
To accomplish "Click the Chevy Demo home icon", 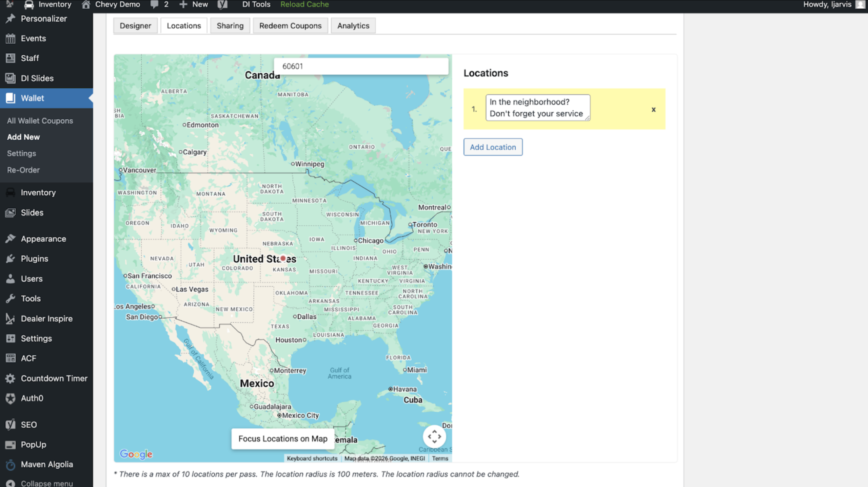I will (x=86, y=4).
